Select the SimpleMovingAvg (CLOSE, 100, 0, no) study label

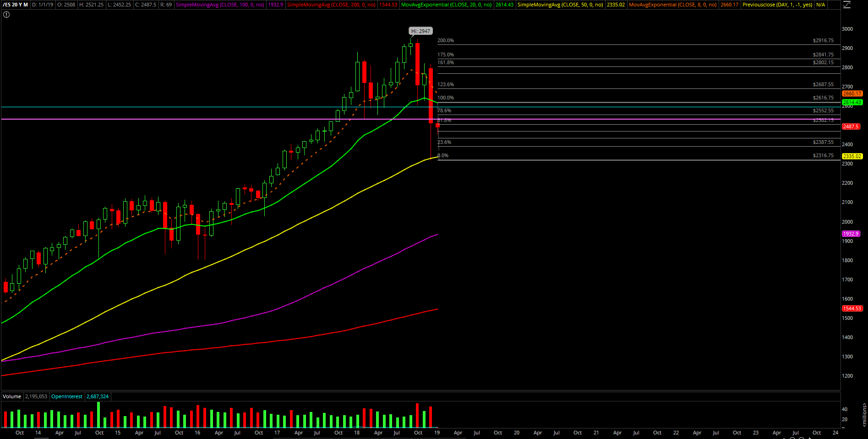tap(220, 5)
